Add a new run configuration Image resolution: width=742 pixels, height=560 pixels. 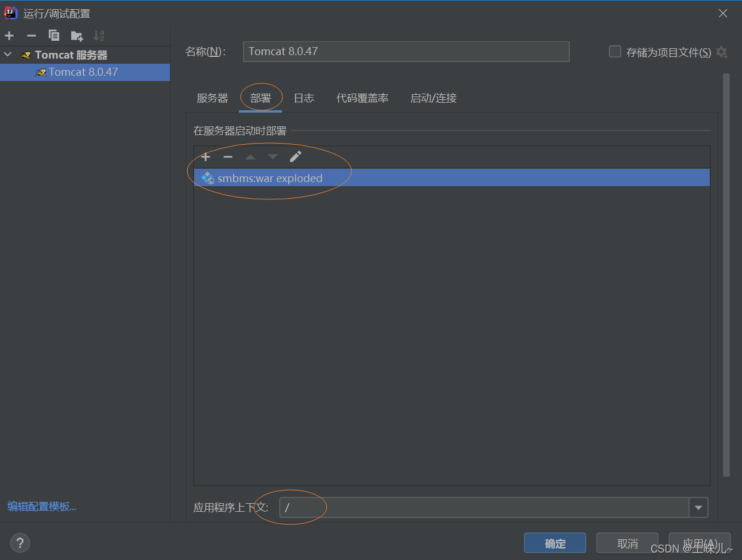9,36
